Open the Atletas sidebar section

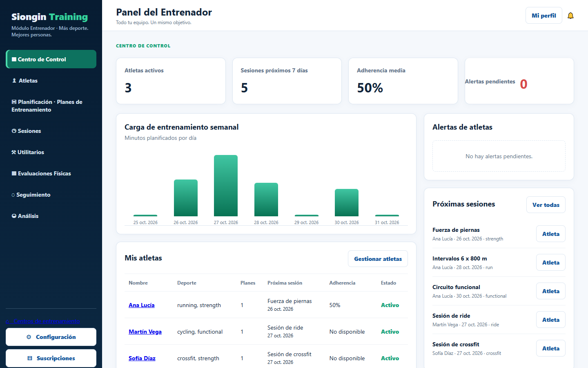51,81
